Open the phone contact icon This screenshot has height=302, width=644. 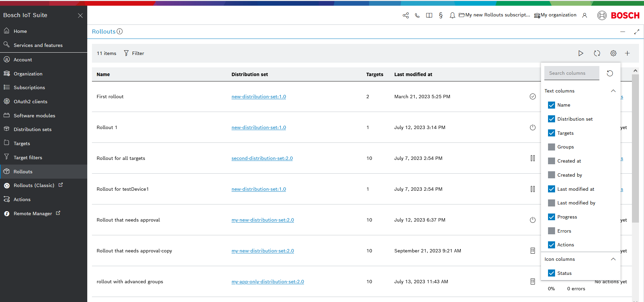pos(417,15)
